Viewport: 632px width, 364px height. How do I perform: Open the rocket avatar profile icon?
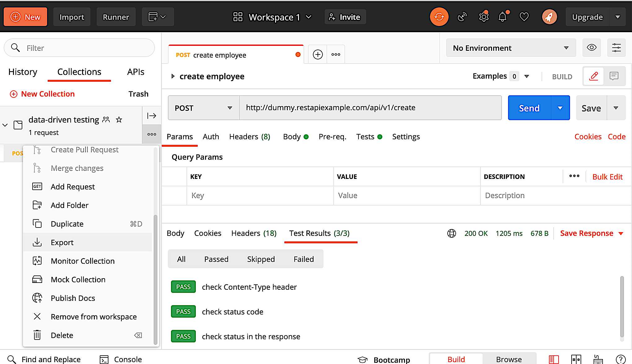click(x=549, y=17)
